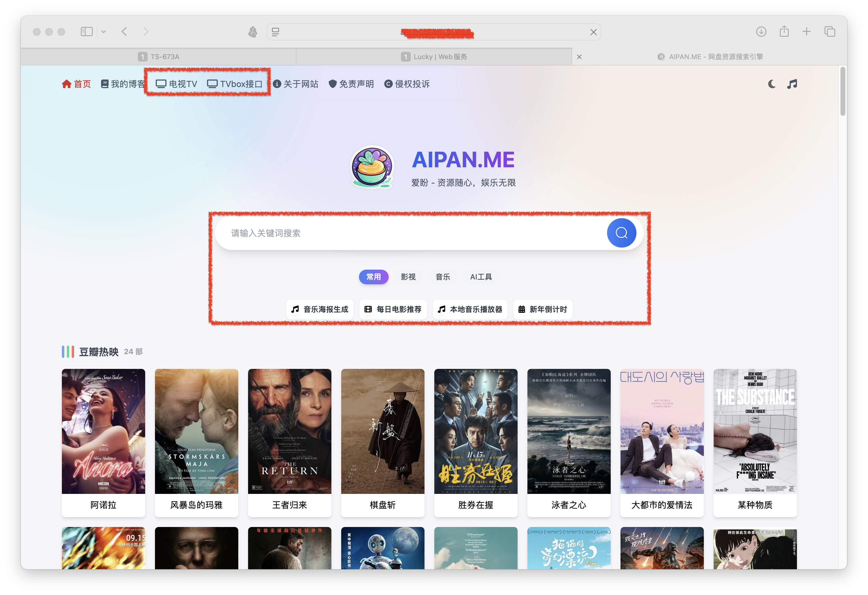The width and height of the screenshot is (868, 595).
Task: Open 新年倒计时
Action: tap(543, 309)
